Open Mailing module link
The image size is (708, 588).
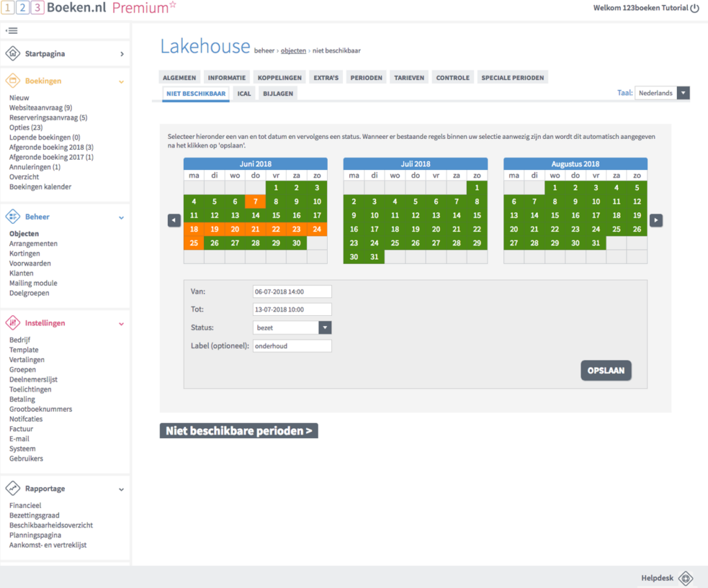(x=33, y=283)
